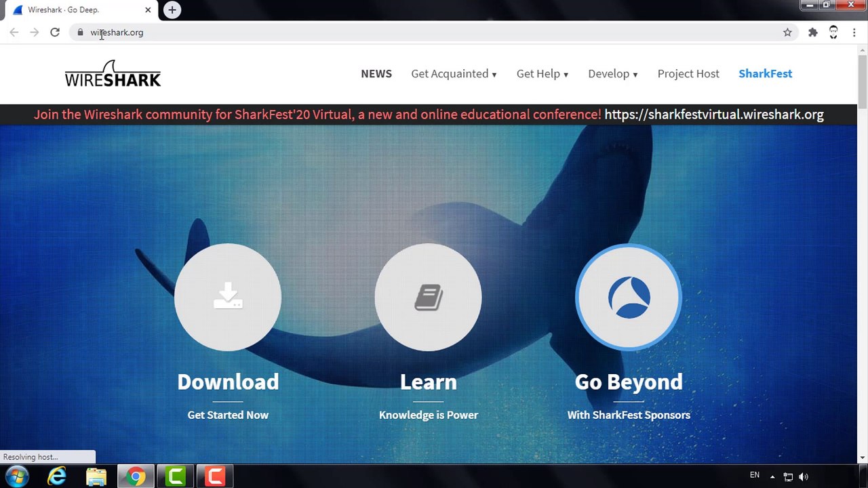Click the Download heading link
The height and width of the screenshot is (488, 868).
[x=228, y=382]
